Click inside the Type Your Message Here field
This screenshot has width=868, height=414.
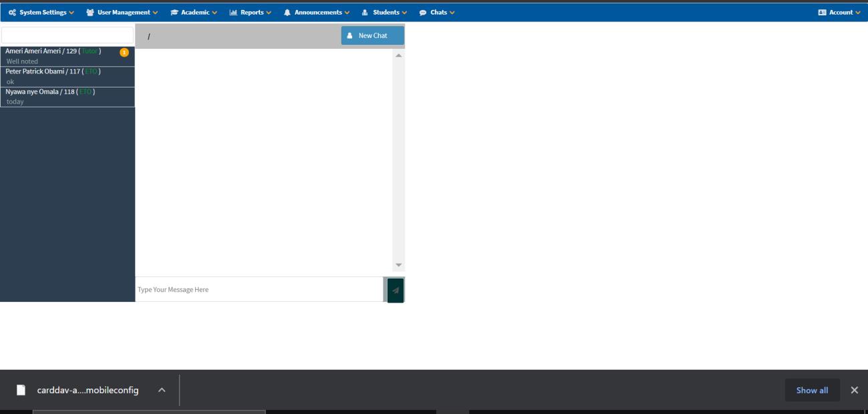click(x=257, y=289)
